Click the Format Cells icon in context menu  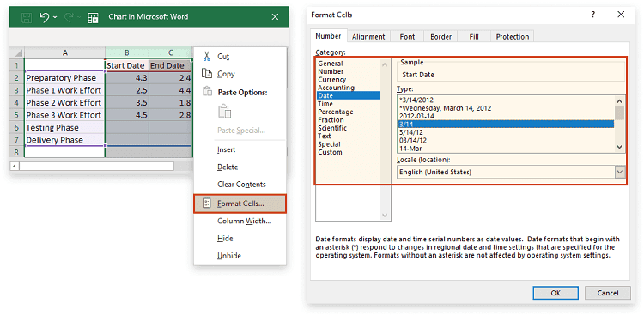(207, 203)
